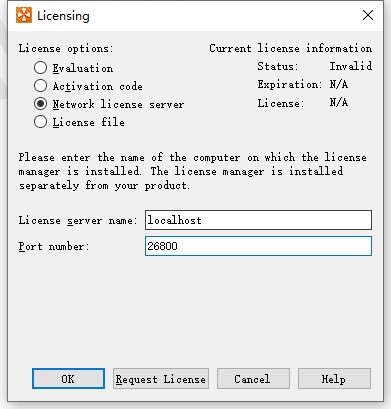391x409 pixels.
Task: Open Help from the bottom button row
Action: [x=334, y=379]
